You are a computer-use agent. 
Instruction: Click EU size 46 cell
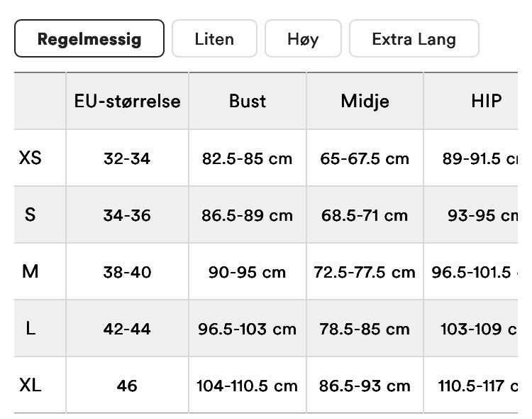(127, 386)
